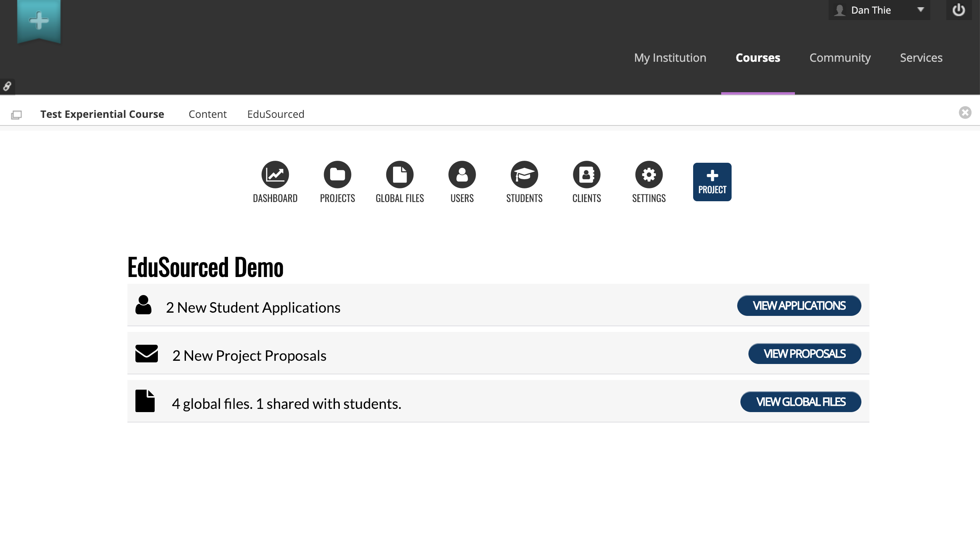Click the '2 New Student Applications' text
The width and height of the screenshot is (980, 554).
tap(253, 307)
